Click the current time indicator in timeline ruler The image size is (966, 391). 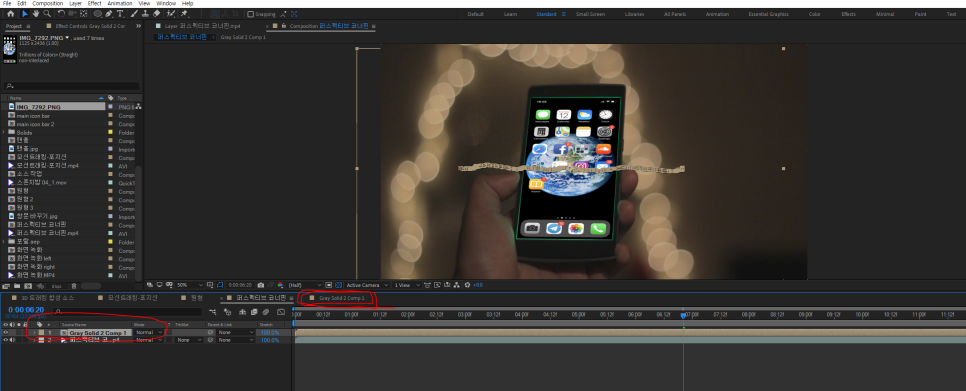(683, 315)
